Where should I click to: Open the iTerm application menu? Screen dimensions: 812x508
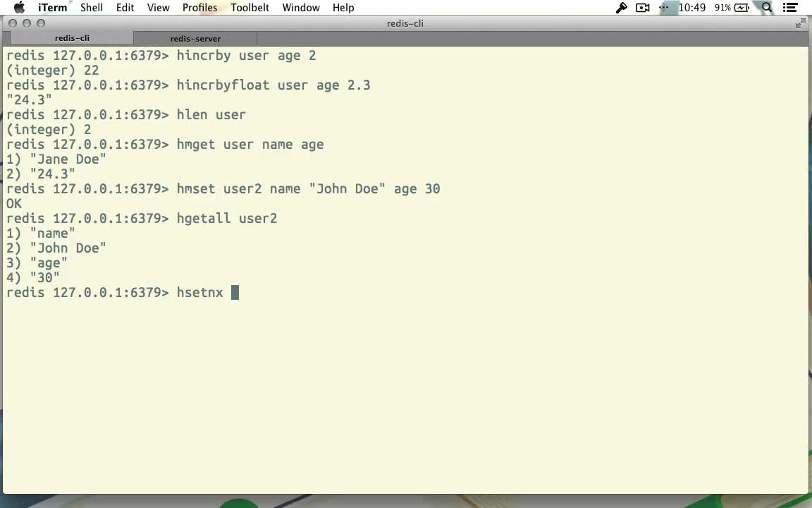click(x=52, y=8)
